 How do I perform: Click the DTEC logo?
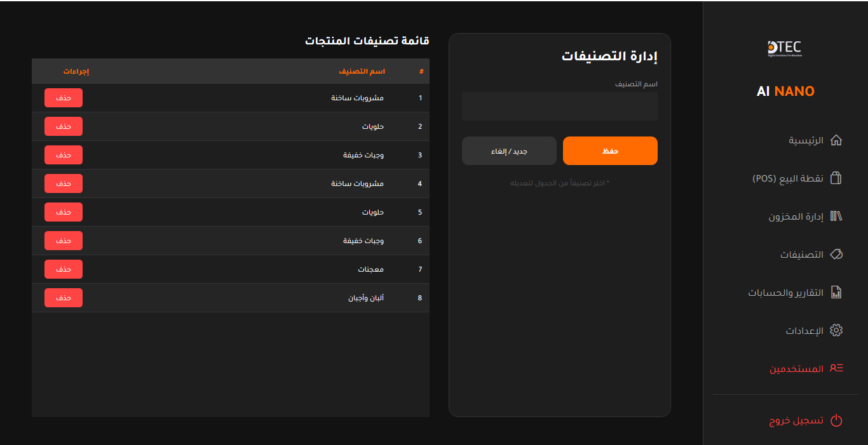(x=785, y=49)
